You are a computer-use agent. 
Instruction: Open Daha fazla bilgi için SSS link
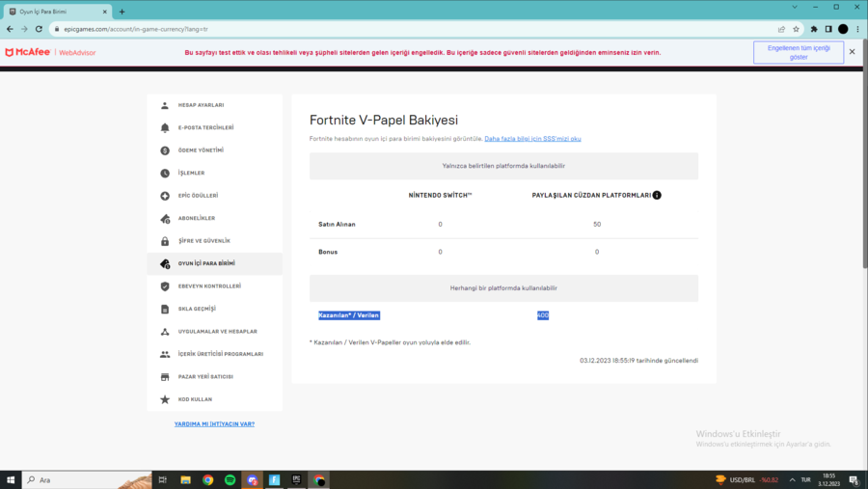tap(532, 139)
